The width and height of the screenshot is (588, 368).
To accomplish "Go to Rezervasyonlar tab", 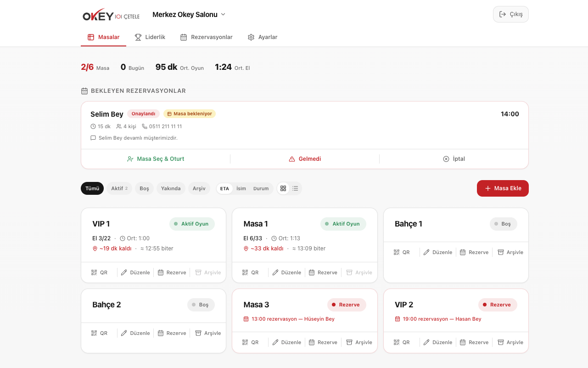I will pyautogui.click(x=206, y=37).
